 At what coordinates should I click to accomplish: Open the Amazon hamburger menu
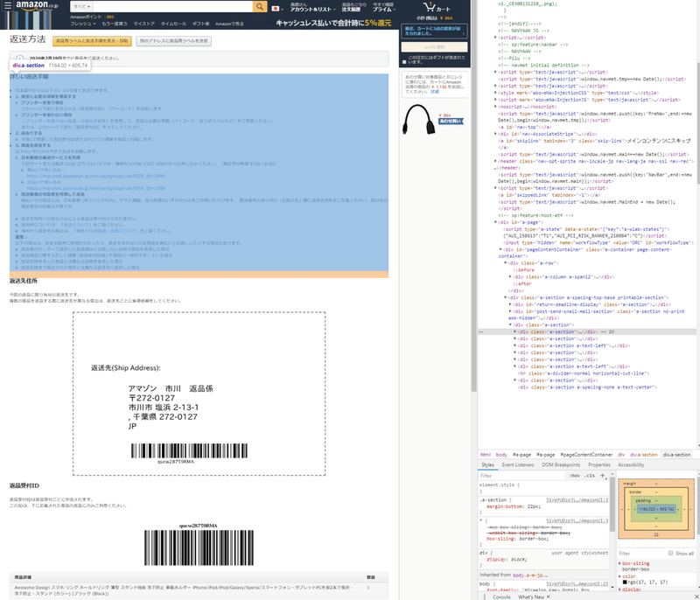(8, 6)
